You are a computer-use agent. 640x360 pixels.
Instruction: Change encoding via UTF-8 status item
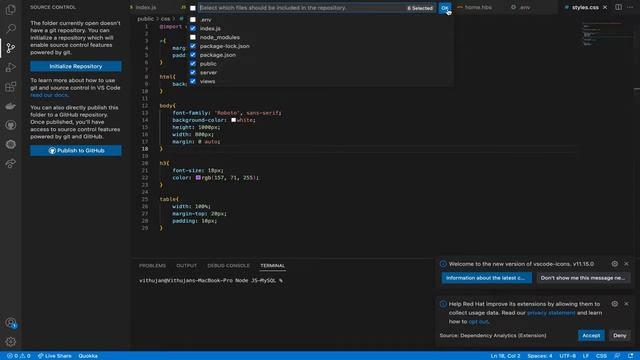(x=567, y=356)
